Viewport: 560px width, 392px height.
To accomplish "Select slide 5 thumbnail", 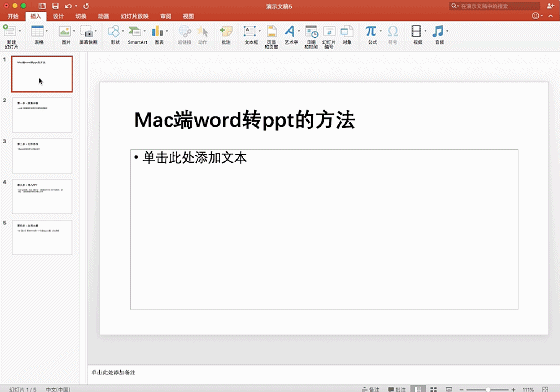I will pyautogui.click(x=42, y=237).
